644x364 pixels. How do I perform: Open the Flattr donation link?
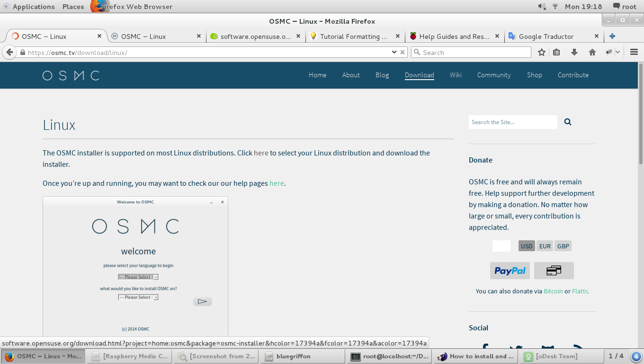point(580,291)
